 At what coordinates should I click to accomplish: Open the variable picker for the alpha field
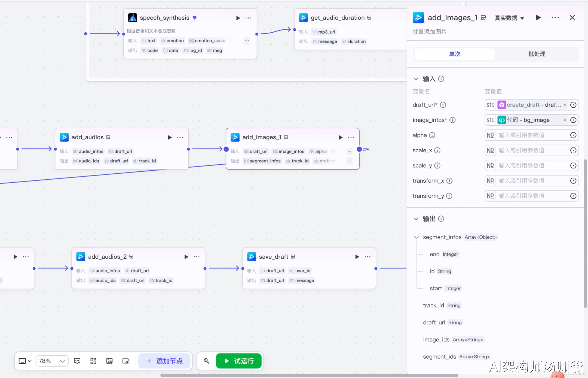pyautogui.click(x=573, y=135)
